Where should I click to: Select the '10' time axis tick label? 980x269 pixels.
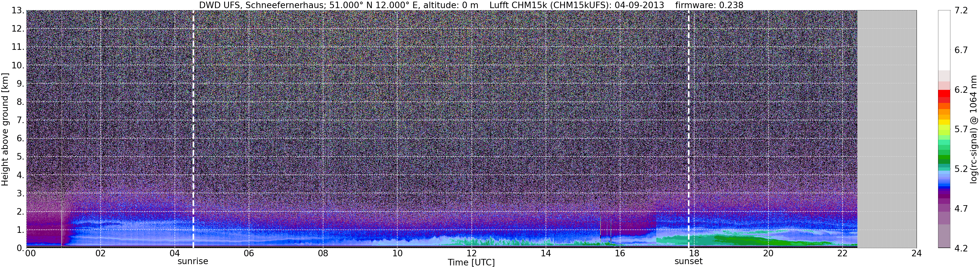tap(397, 253)
